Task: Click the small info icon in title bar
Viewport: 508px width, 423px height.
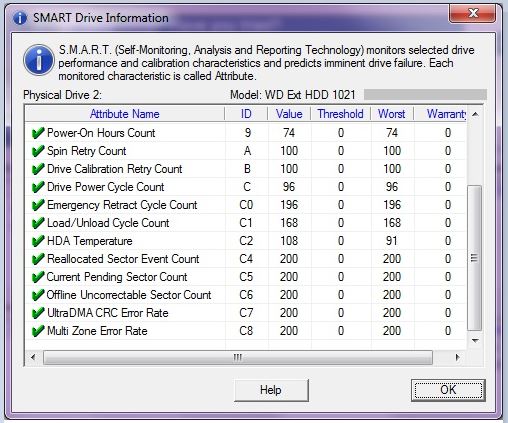Action: click(x=20, y=18)
